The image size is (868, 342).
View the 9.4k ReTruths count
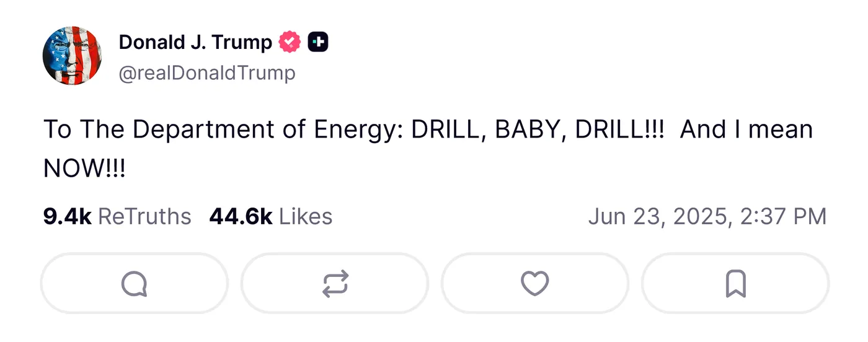pos(68,216)
